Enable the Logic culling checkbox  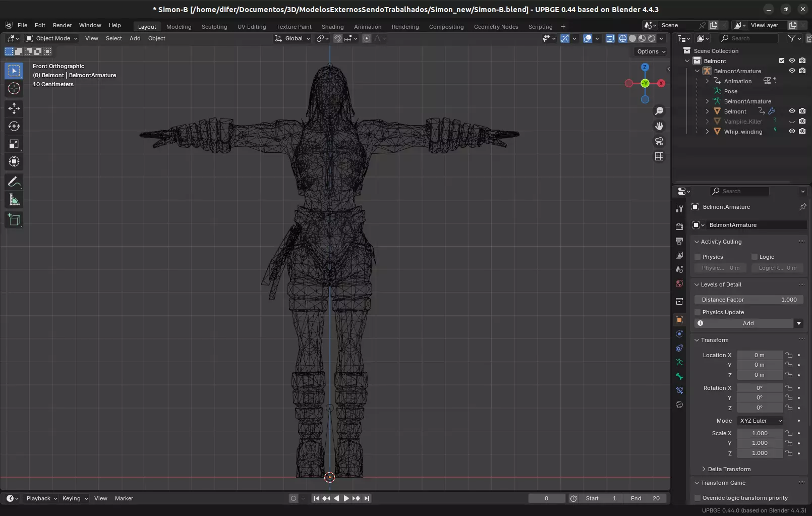(755, 257)
